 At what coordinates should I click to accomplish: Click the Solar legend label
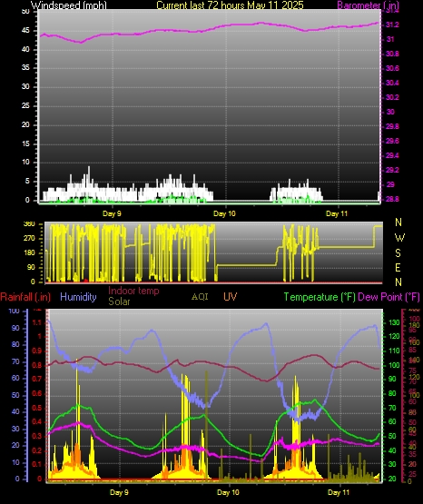(119, 301)
